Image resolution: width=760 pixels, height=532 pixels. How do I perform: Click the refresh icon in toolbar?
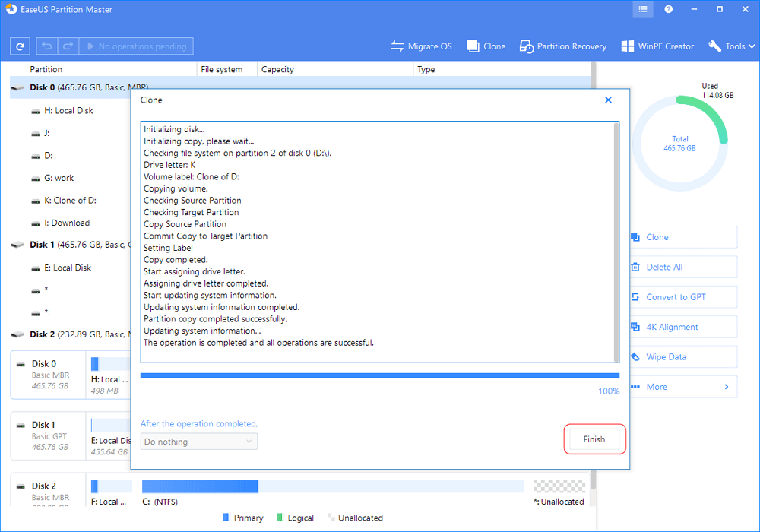click(20, 46)
